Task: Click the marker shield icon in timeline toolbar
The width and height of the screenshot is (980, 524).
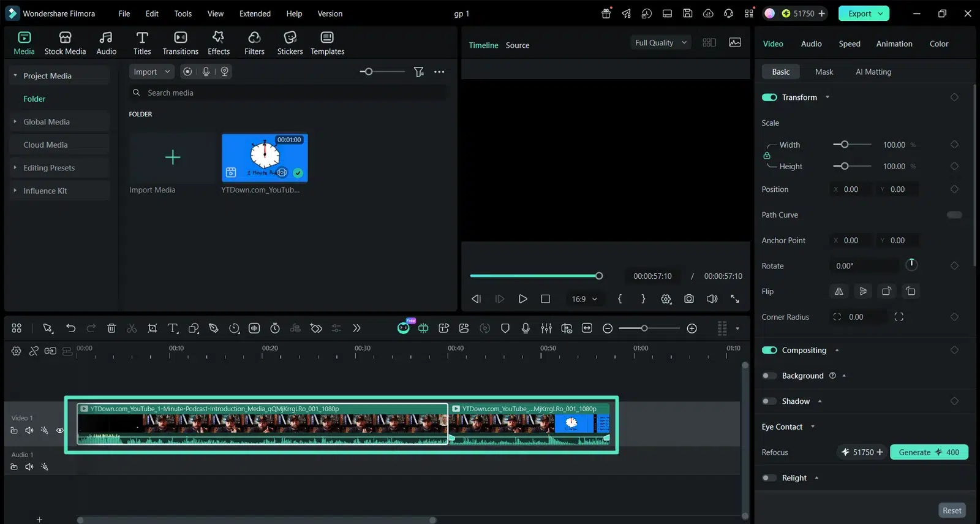Action: (505, 328)
